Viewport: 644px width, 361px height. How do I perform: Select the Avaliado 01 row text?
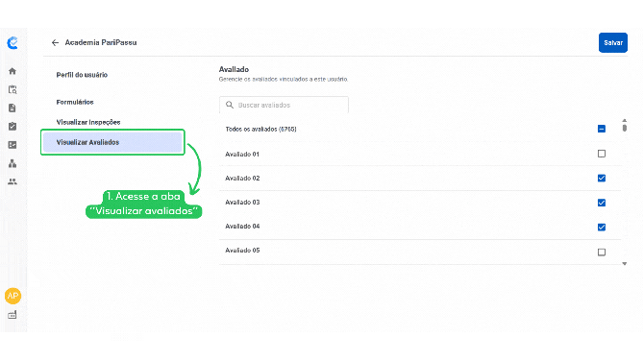[242, 155]
